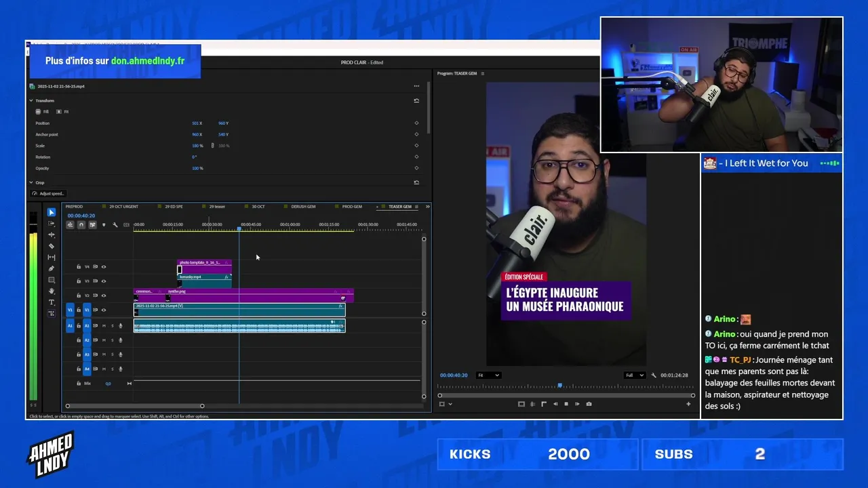The image size is (868, 488).
Task: Add a marker with timeline marker icon
Action: tap(104, 225)
